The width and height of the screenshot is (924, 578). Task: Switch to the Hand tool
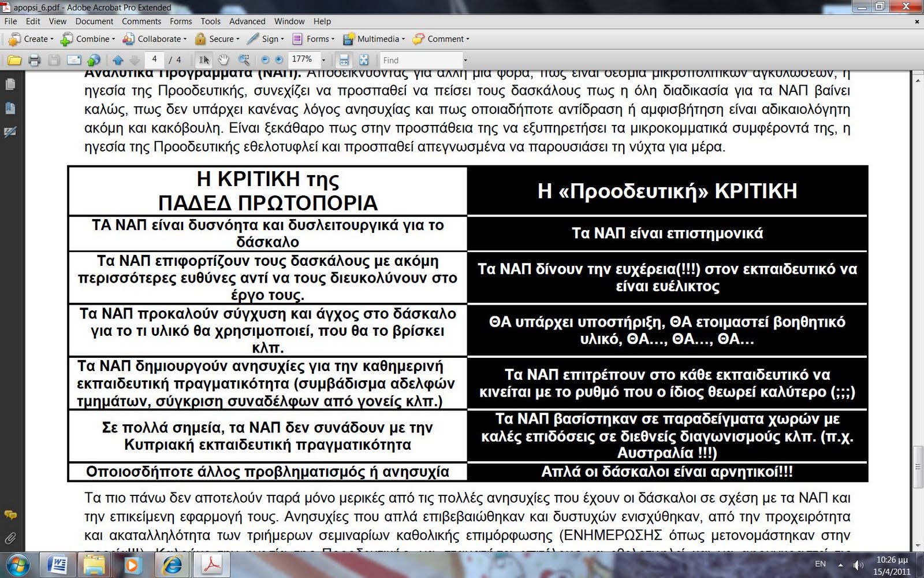pyautogui.click(x=223, y=60)
